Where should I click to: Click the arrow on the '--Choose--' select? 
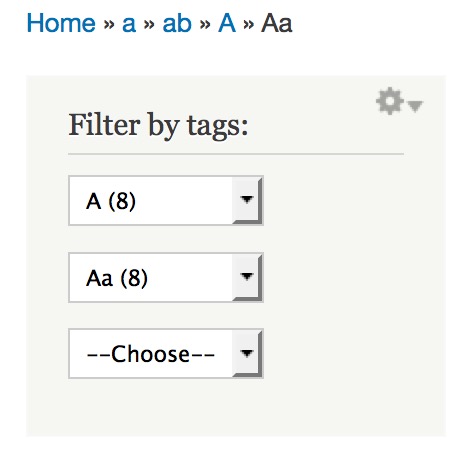247,354
